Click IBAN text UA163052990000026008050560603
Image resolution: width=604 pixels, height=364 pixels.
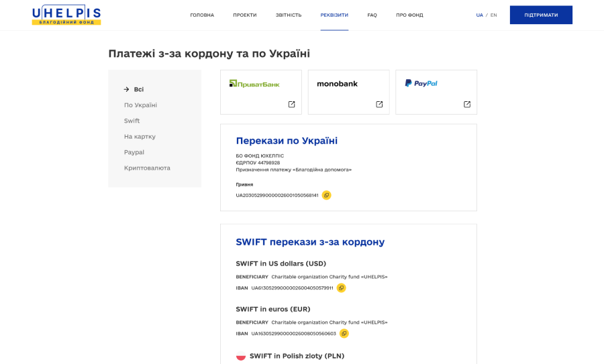click(x=293, y=334)
